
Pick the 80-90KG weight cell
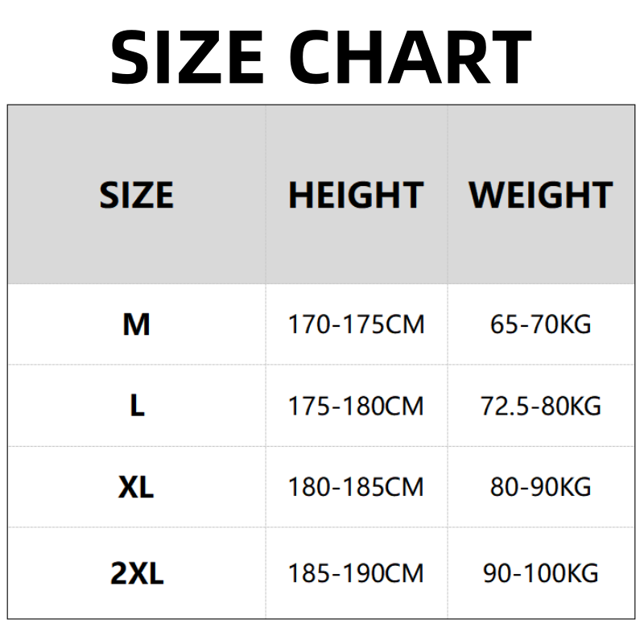tap(541, 487)
